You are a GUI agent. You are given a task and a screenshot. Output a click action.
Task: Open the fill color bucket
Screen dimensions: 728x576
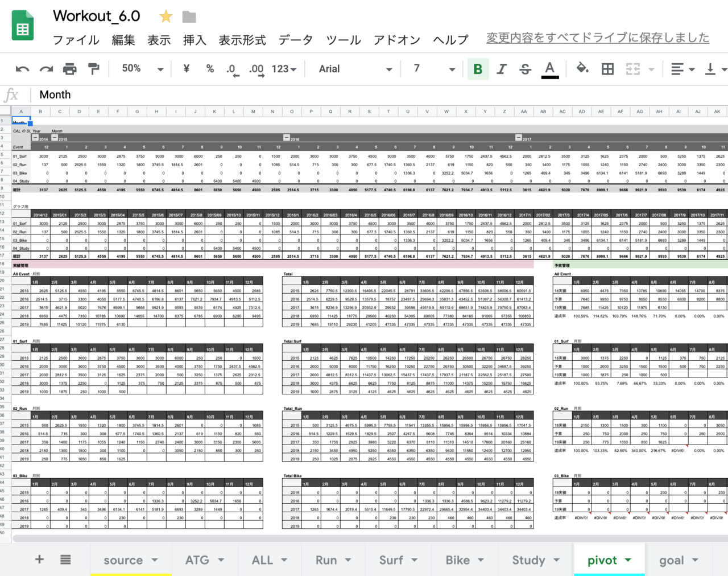pos(582,69)
